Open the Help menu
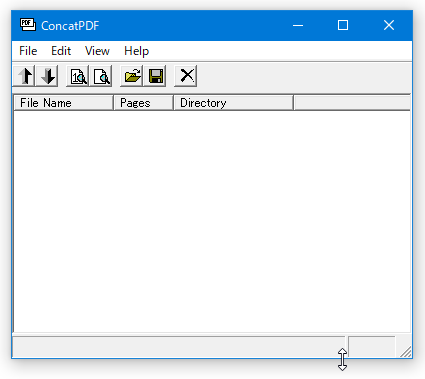The image size is (425, 379). tap(136, 51)
